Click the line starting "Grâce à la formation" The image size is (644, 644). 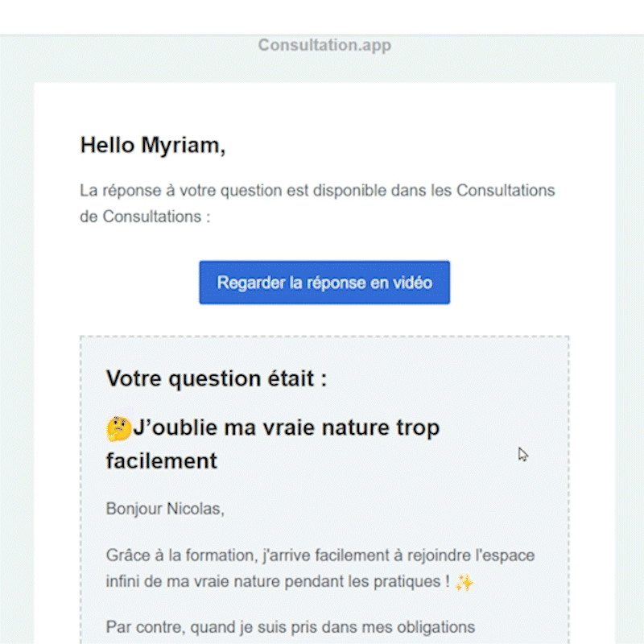320,555
